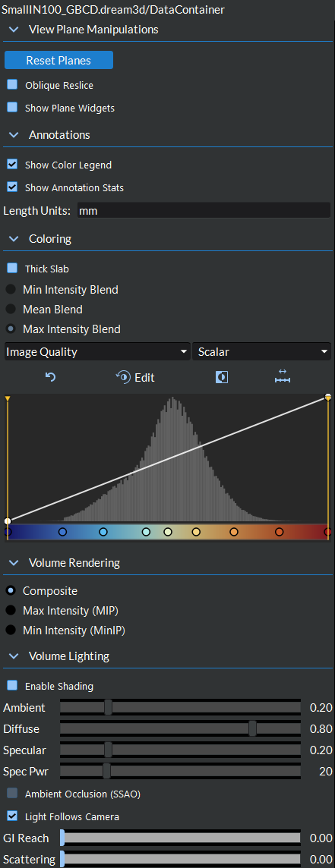Click the Length Units input field
This screenshot has width=335, height=868.
pos(204,210)
